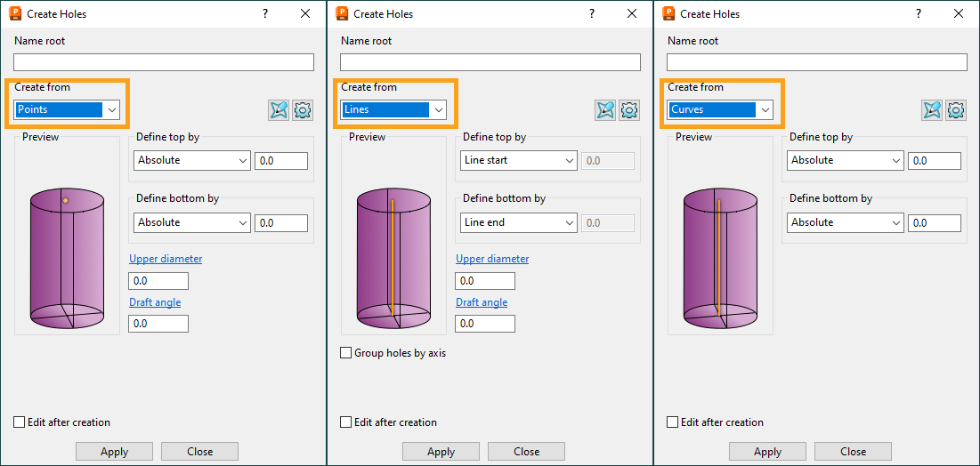
Task: Click Define top by value field in Points dialog
Action: tap(281, 161)
